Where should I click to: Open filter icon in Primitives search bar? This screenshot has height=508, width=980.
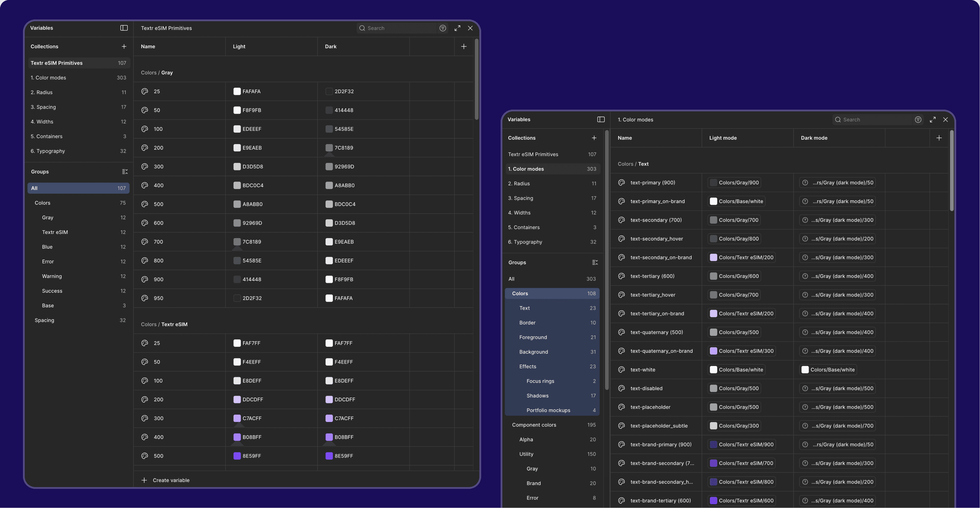(x=442, y=28)
